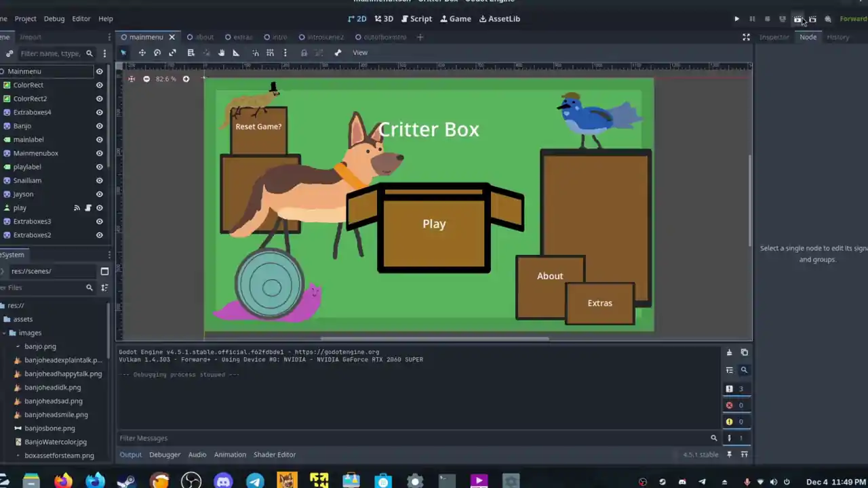Viewport: 868px width, 488px height.
Task: Switch to 2D workspace
Action: (357, 19)
